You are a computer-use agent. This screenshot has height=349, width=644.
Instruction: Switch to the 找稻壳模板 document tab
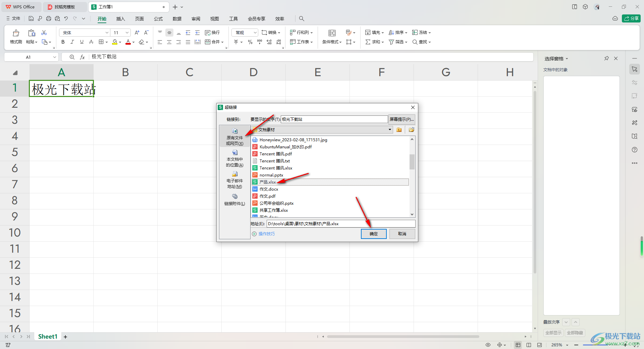tap(65, 7)
